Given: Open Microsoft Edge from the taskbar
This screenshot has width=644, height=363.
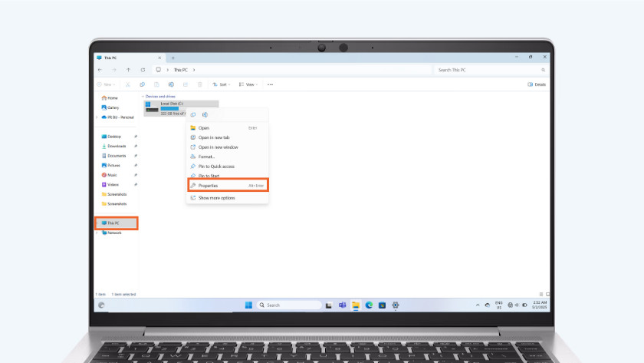Looking at the screenshot, I should 369,305.
